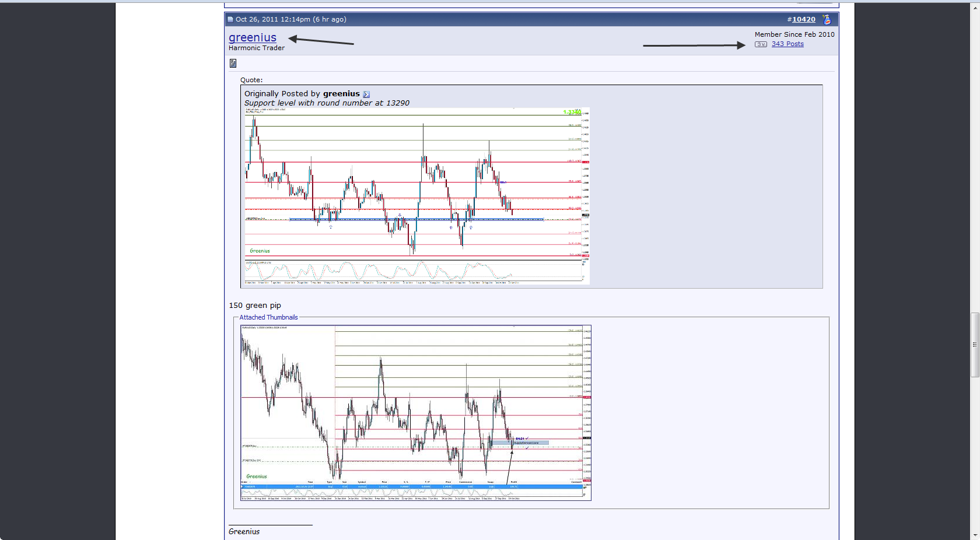980x540 pixels.
Task: Click the 150 green pip text
Action: (x=255, y=306)
